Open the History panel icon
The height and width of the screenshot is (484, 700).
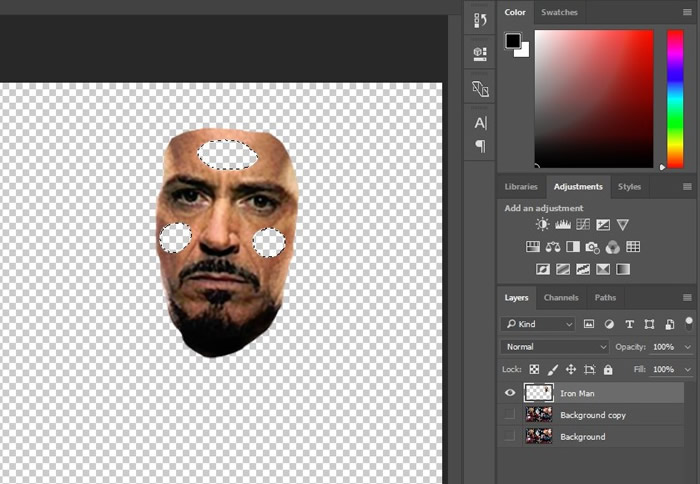coord(480,20)
